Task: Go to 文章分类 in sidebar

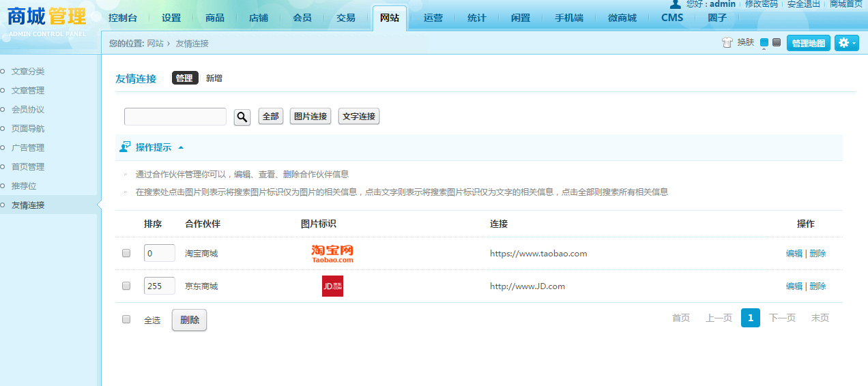Action: coord(28,71)
